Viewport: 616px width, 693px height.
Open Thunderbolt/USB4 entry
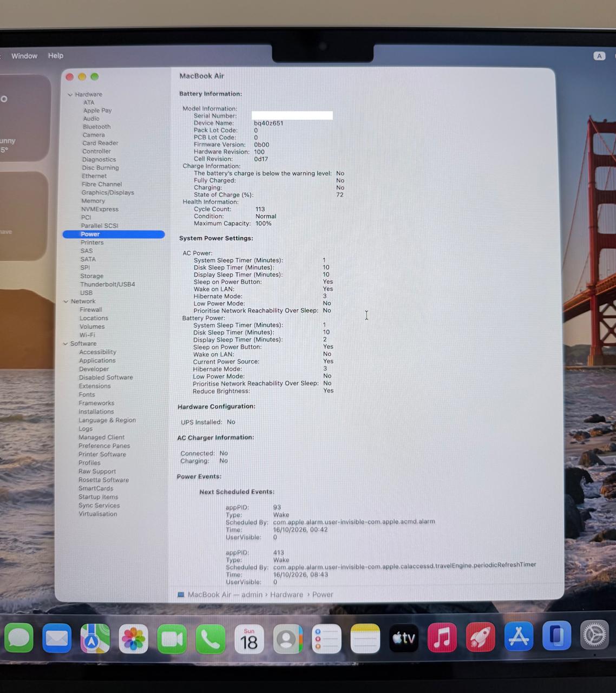[108, 284]
